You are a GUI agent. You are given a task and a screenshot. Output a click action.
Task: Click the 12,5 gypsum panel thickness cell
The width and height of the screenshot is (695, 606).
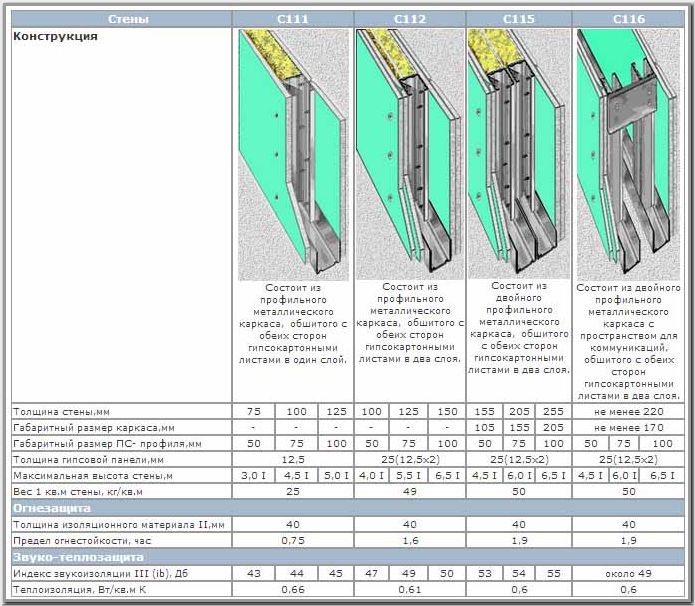click(293, 459)
